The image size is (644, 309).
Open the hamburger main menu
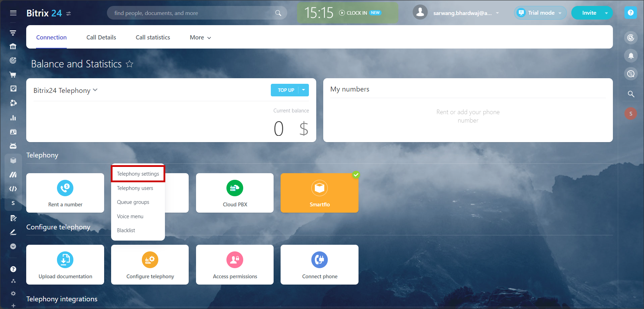tap(13, 13)
